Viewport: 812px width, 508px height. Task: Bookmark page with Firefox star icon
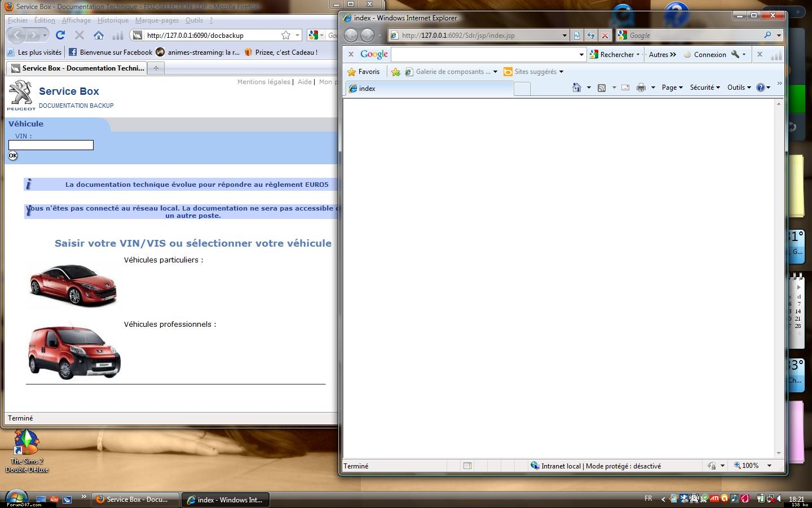tap(286, 35)
